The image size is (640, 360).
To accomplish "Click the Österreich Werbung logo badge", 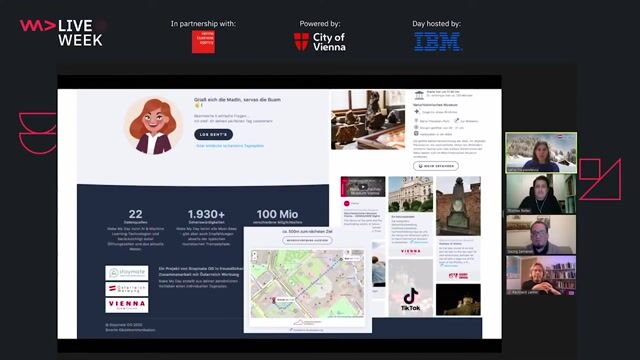I will (127, 289).
